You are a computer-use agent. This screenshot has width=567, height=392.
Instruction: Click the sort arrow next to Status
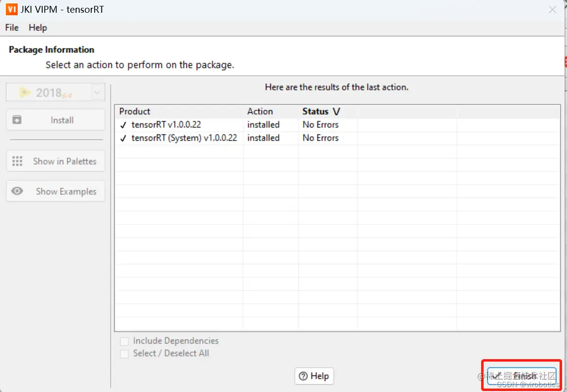[336, 112]
